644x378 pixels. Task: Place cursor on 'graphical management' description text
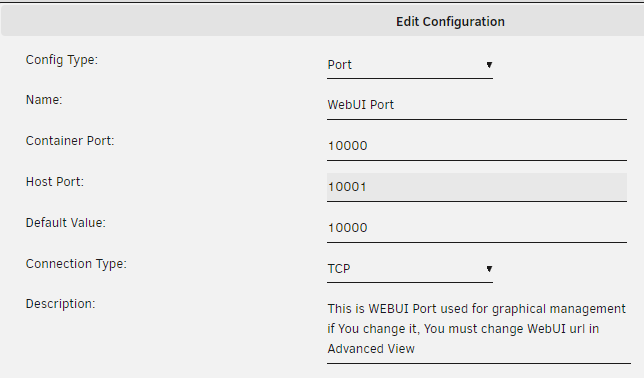pyautogui.click(x=559, y=309)
